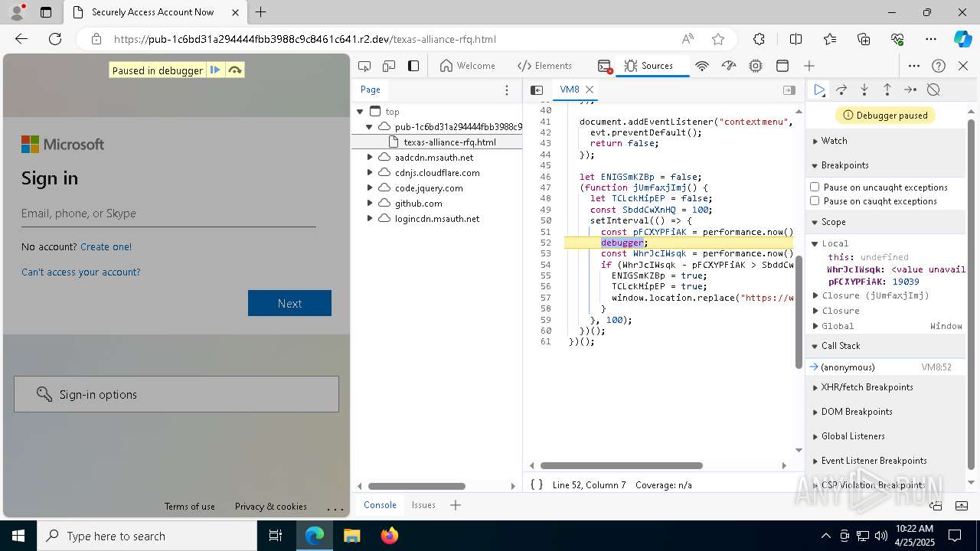Image resolution: width=980 pixels, height=551 pixels.
Task: Open the Console panel icon with errors
Action: click(x=605, y=66)
